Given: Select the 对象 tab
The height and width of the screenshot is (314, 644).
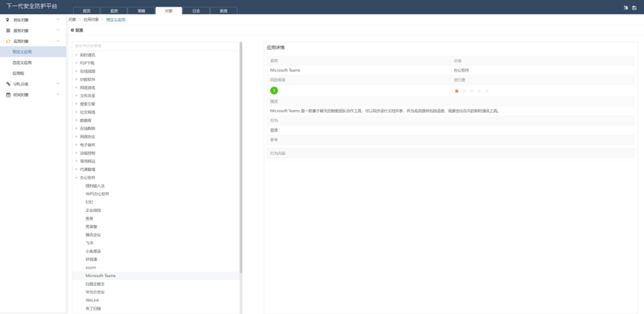Looking at the screenshot, I should [x=169, y=10].
